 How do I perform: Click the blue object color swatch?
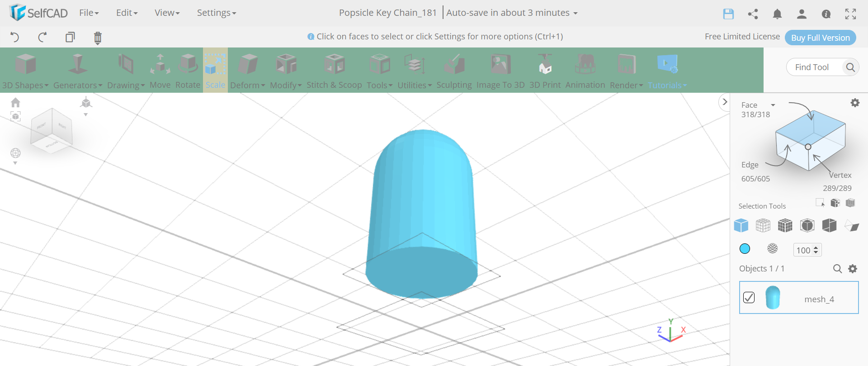[x=745, y=248]
